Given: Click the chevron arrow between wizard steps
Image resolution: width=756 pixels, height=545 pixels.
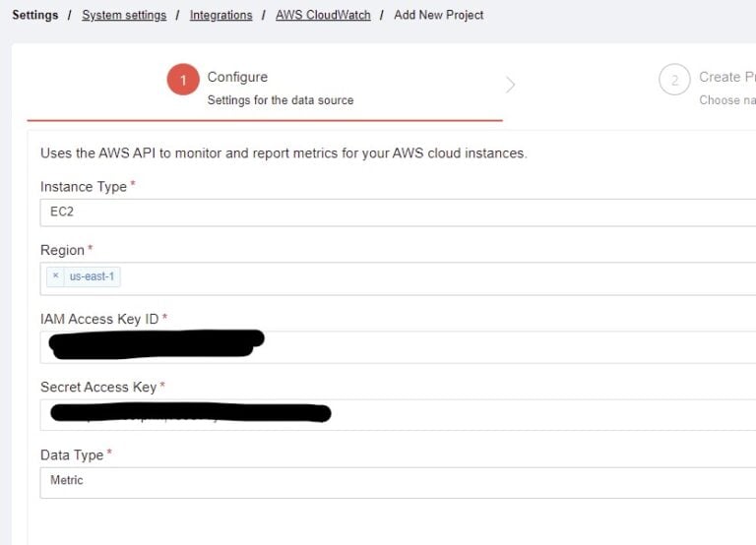Looking at the screenshot, I should click(x=510, y=85).
